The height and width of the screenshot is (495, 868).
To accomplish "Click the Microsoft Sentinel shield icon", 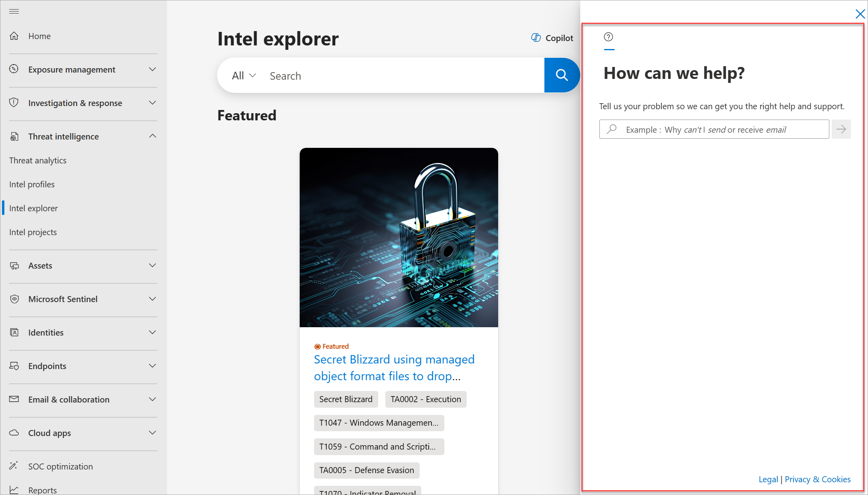I will 14,299.
